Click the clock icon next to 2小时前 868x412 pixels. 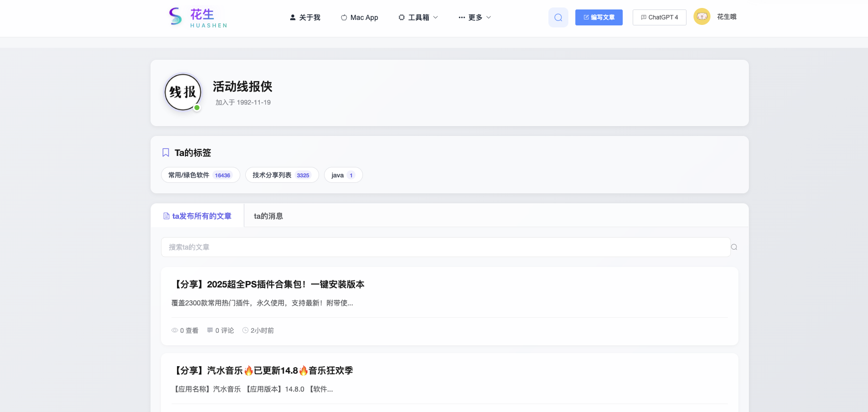coord(245,330)
